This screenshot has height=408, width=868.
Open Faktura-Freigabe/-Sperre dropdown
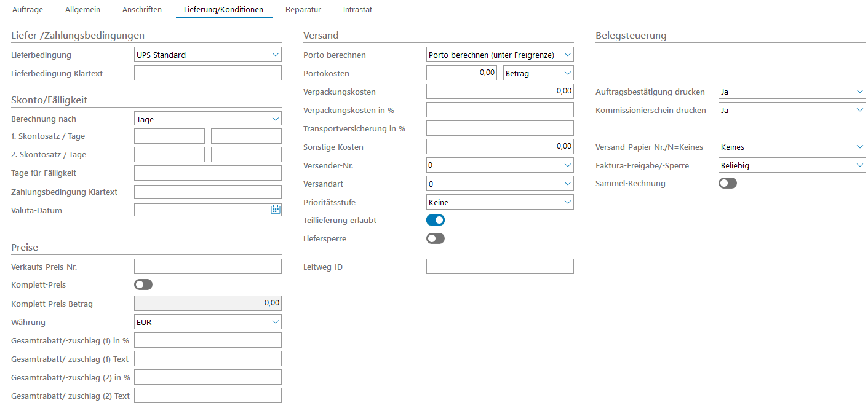[859, 165]
